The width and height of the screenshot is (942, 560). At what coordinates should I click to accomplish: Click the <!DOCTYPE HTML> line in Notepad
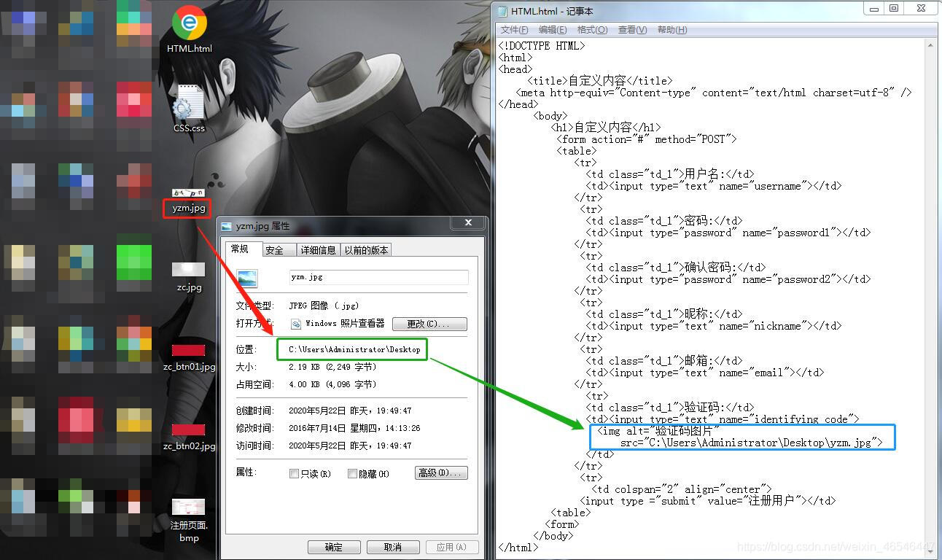[x=542, y=46]
